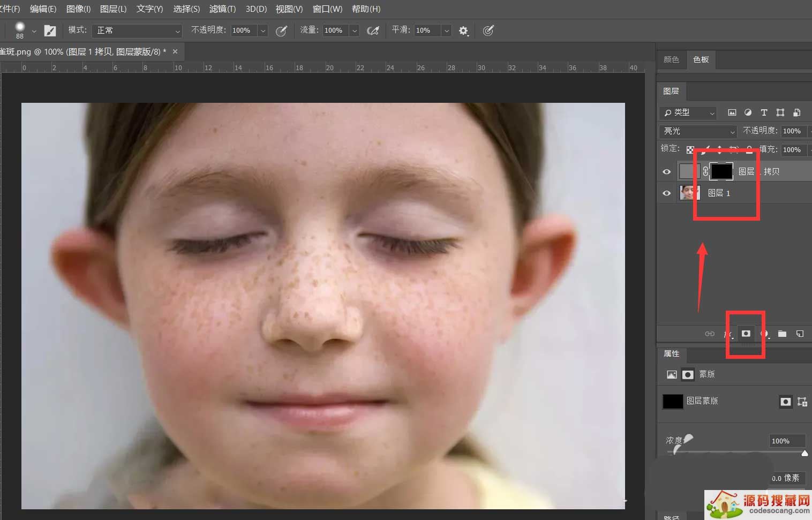
Task: Enable pressure control for opacity icon
Action: click(x=281, y=31)
